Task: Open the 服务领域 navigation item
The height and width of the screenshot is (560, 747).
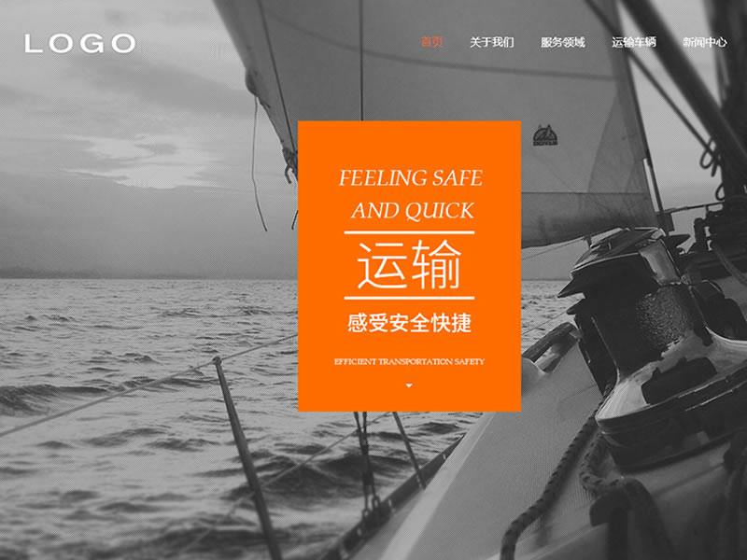Action: [x=563, y=42]
